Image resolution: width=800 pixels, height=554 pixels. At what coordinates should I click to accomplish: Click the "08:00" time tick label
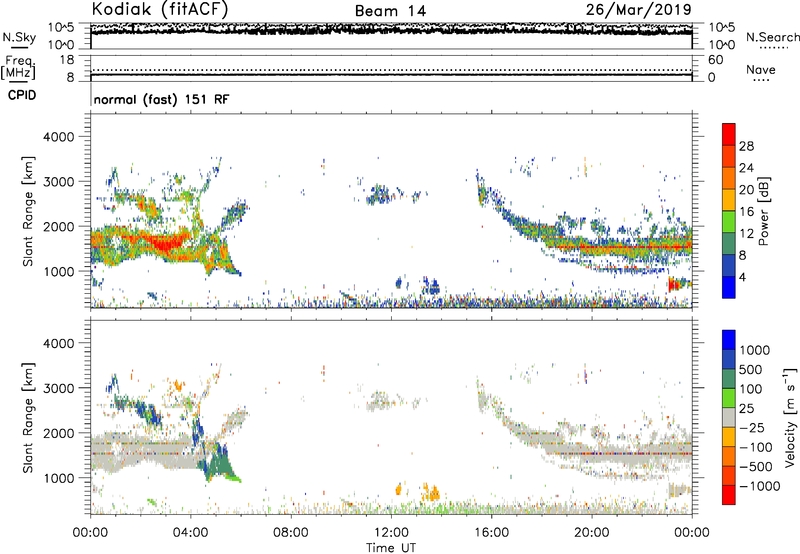(291, 533)
